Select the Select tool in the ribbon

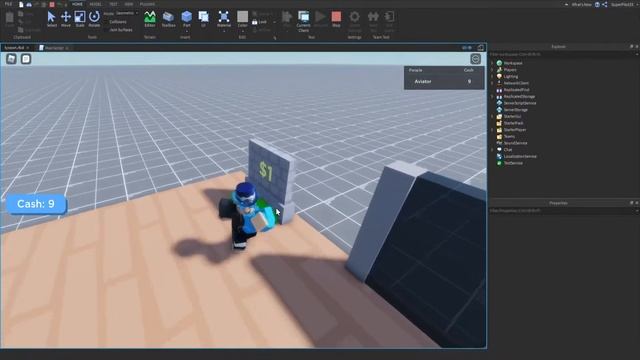pyautogui.click(x=51, y=19)
